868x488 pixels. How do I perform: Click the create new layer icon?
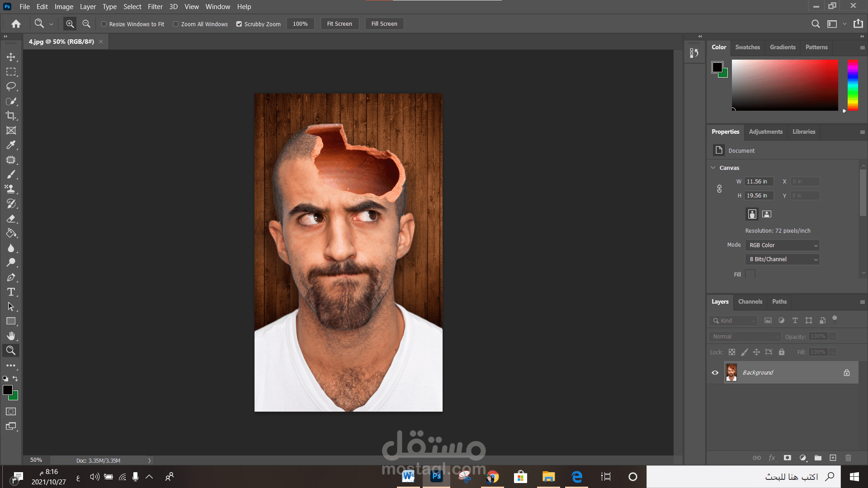[x=833, y=458]
